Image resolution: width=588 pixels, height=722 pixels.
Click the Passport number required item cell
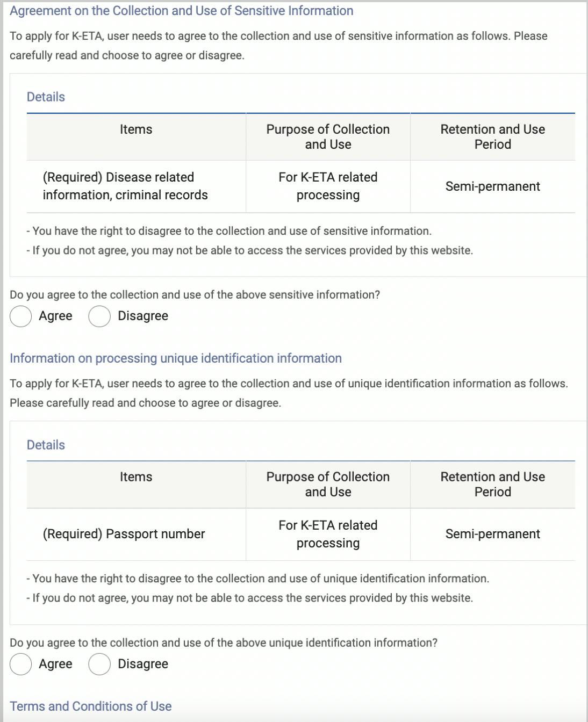(x=136, y=534)
